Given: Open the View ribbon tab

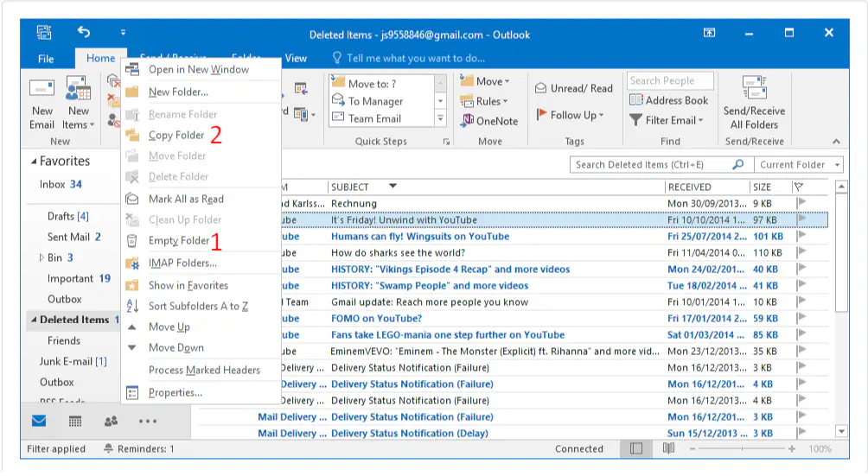Looking at the screenshot, I should coord(296,59).
